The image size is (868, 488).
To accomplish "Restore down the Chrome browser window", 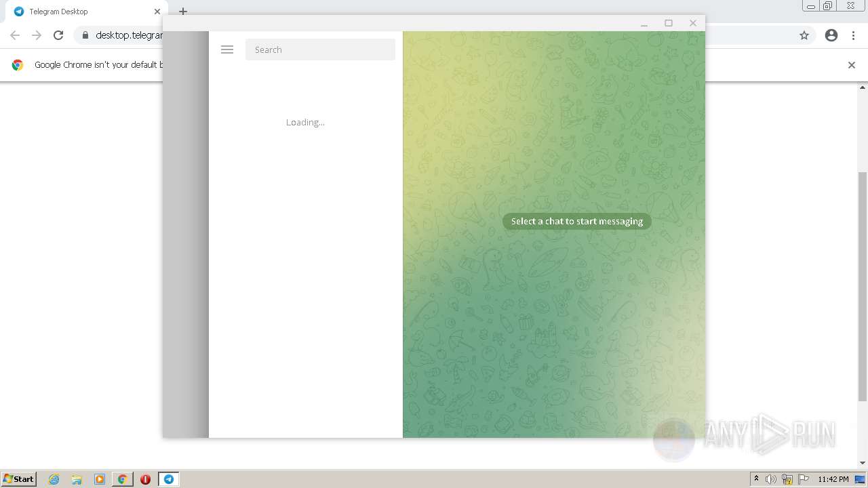I will point(828,6).
